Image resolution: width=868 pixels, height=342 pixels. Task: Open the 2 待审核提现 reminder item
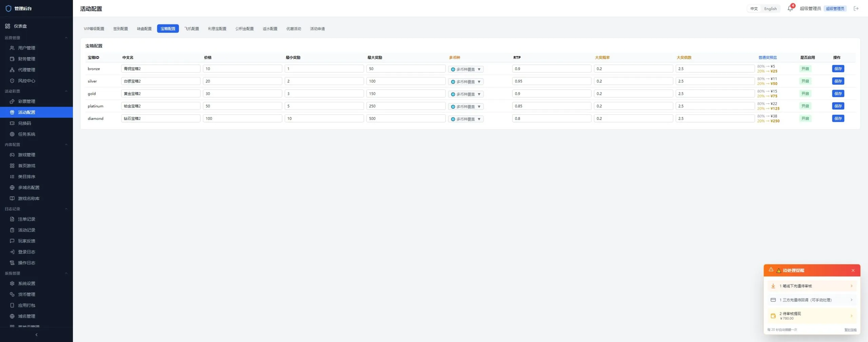coord(812,316)
